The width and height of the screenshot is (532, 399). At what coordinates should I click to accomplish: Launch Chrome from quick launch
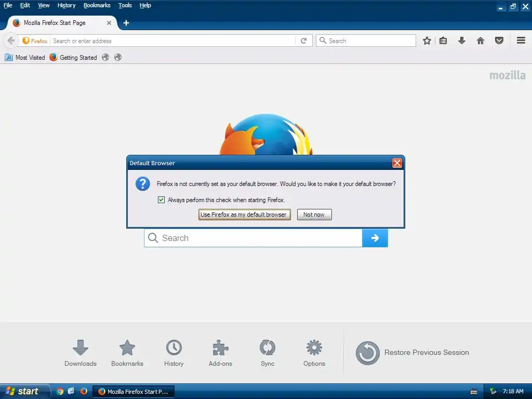pos(60,391)
